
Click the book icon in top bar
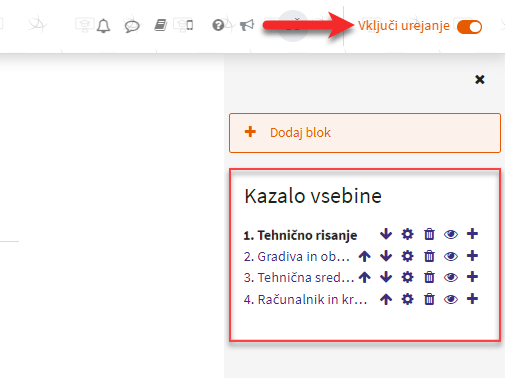(x=161, y=25)
